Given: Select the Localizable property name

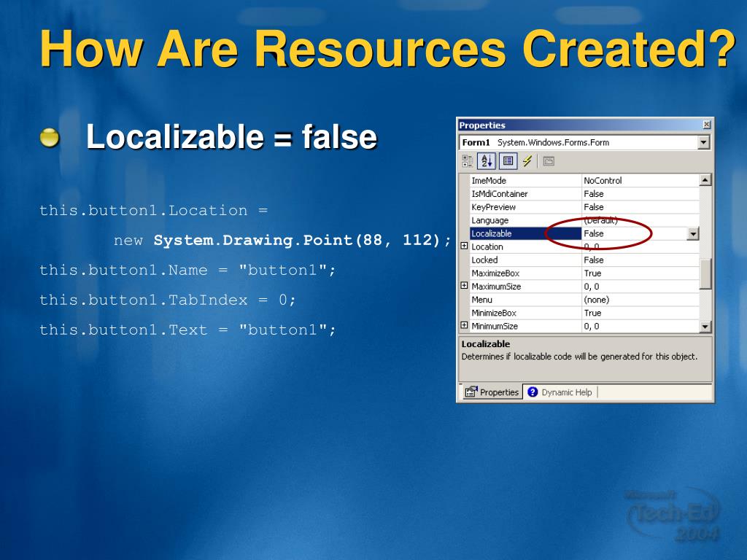Looking at the screenshot, I should click(x=492, y=233).
